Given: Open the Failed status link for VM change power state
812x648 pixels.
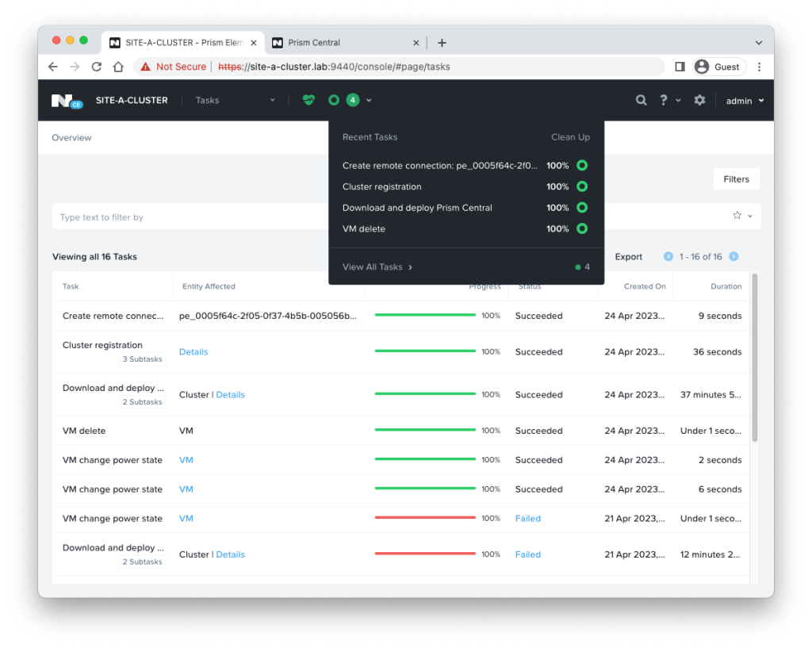Looking at the screenshot, I should click(x=527, y=519).
